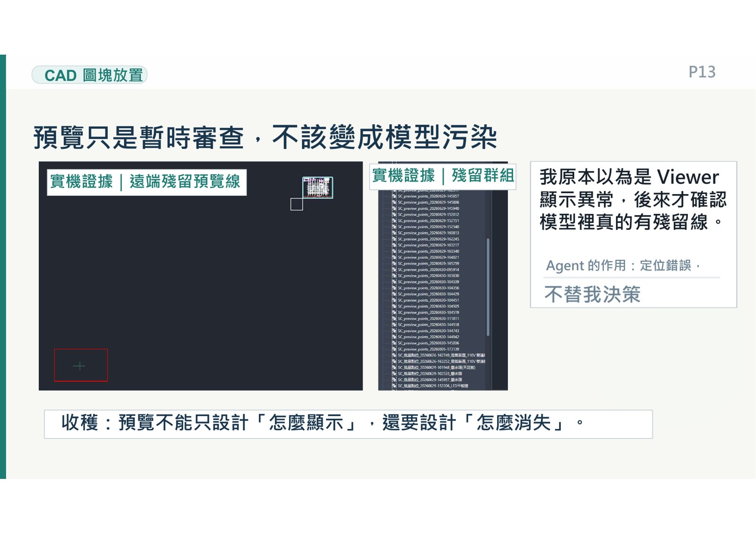Click the floor plan drawing in the CAD viewer
Screen dimensions: 756x534
318,187
